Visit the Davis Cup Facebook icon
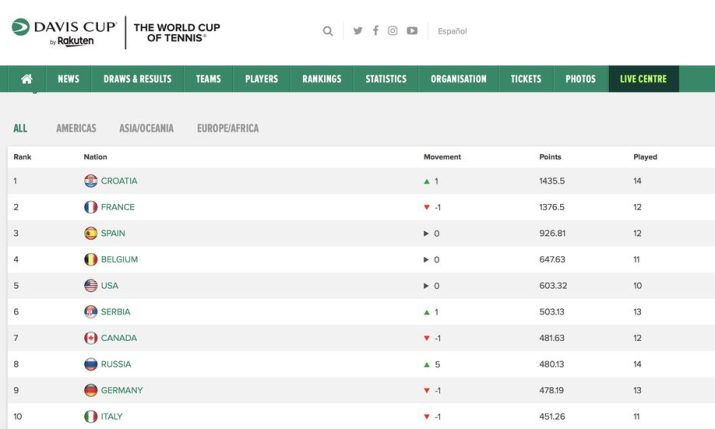The image size is (715, 429). 376,31
